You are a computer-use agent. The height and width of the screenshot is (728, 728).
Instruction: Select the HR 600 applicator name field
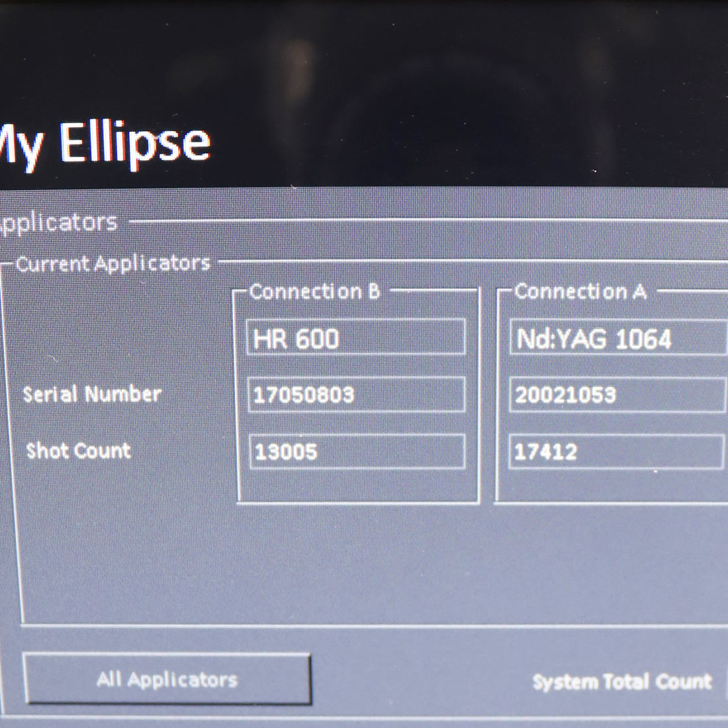point(355,337)
